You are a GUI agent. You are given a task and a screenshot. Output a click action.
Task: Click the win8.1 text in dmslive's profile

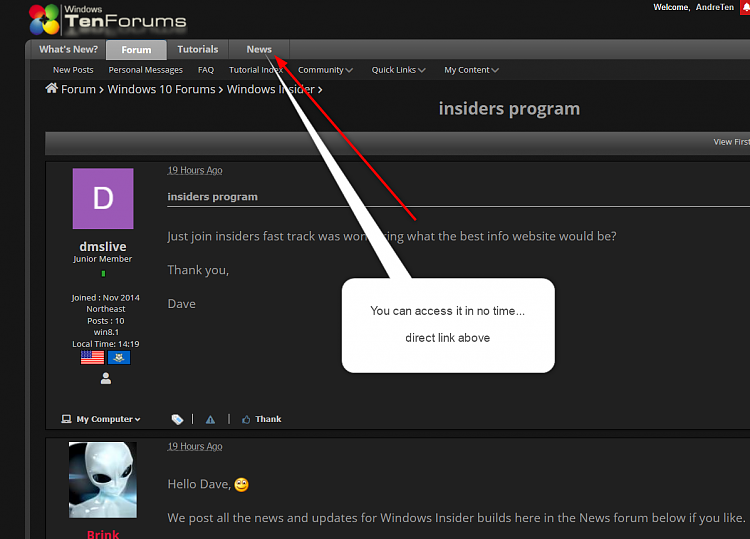[x=106, y=332]
